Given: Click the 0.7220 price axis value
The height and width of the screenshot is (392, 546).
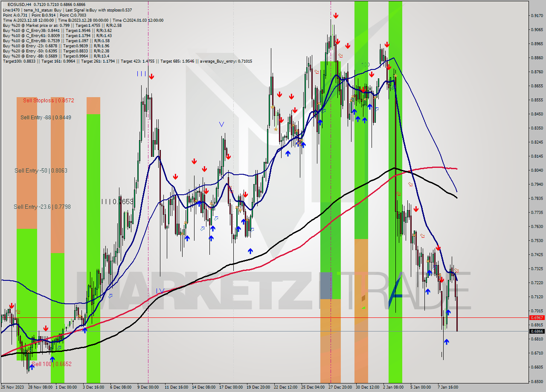Looking at the screenshot, I should click(x=537, y=283).
